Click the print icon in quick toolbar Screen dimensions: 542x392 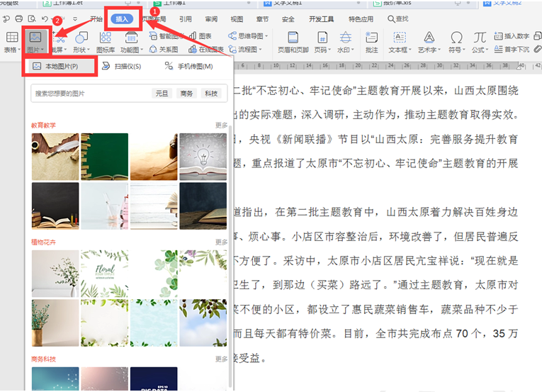tap(19, 18)
